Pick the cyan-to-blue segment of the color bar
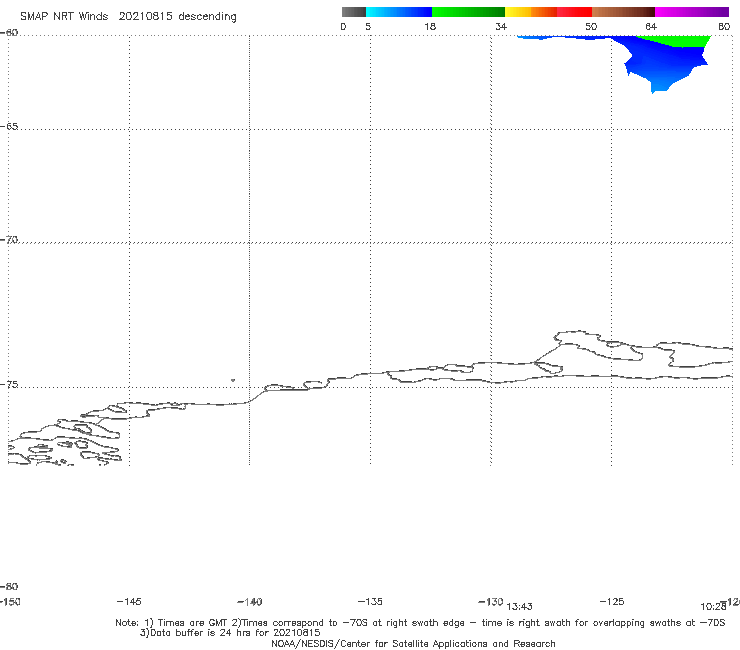This screenshot has height=650, width=740. [399, 12]
